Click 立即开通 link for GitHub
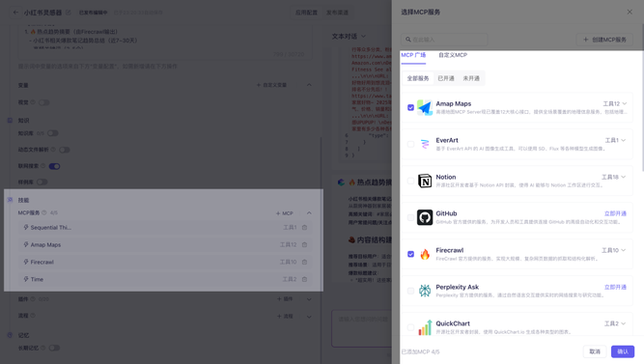 [x=615, y=213]
